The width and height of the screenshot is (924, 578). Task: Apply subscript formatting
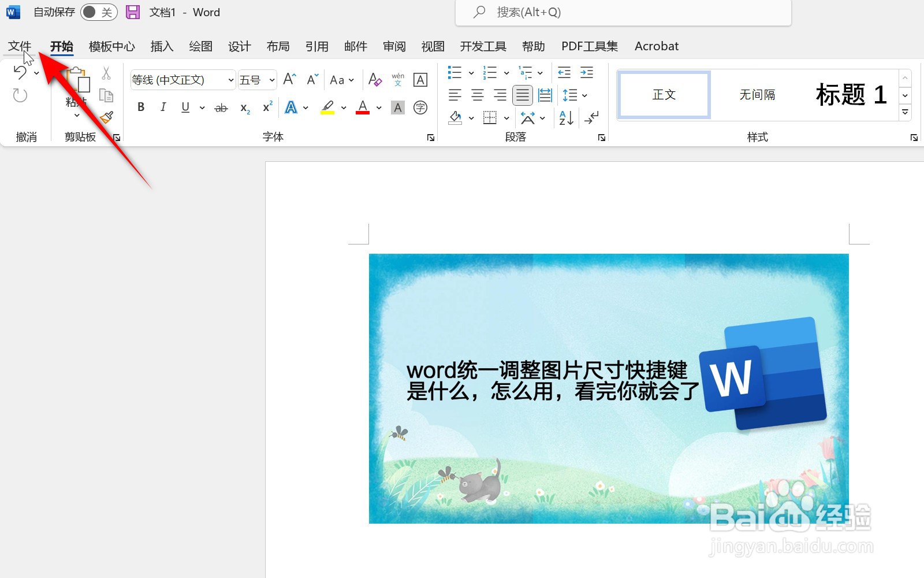pos(245,108)
